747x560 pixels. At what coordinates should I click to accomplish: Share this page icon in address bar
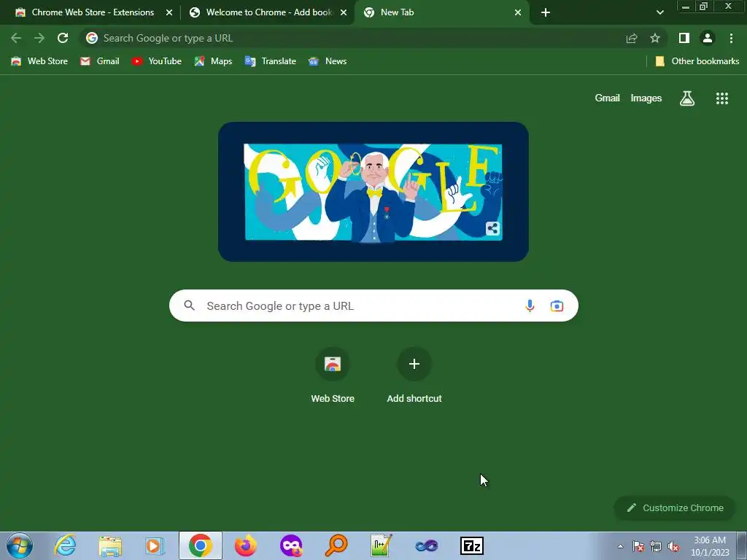pyautogui.click(x=632, y=38)
